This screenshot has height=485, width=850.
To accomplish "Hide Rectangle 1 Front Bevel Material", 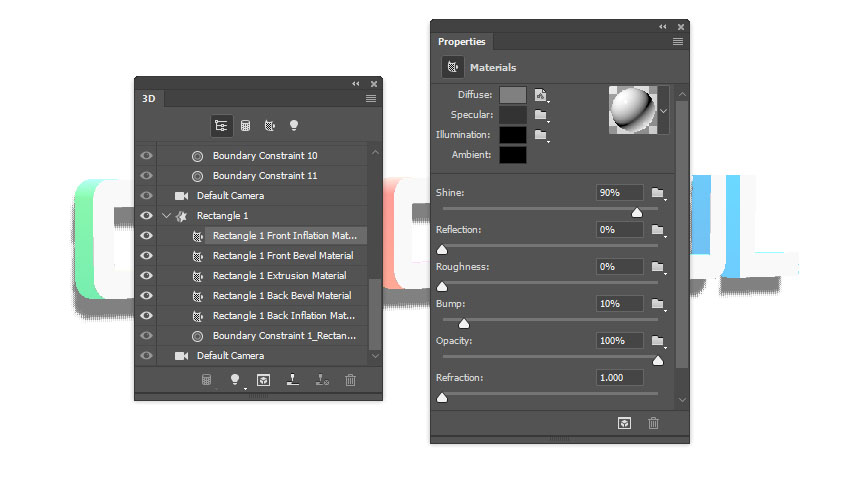I will click(146, 256).
